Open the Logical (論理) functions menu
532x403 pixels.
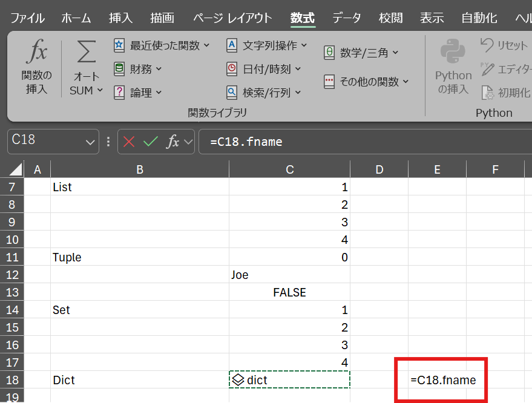[x=137, y=93]
